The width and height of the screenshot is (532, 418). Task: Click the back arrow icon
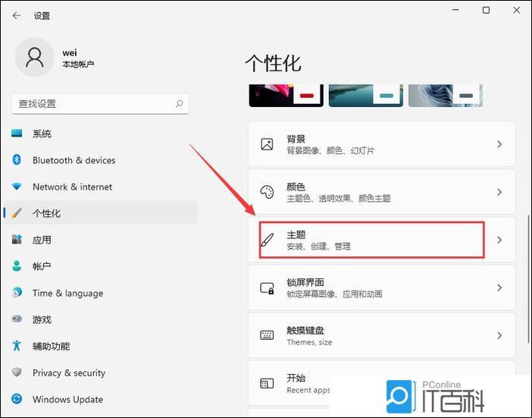[x=16, y=15]
